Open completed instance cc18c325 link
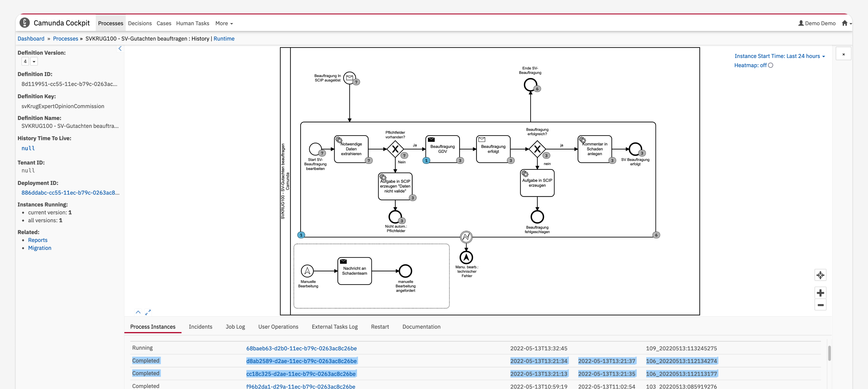This screenshot has height=389, width=868. click(301, 374)
